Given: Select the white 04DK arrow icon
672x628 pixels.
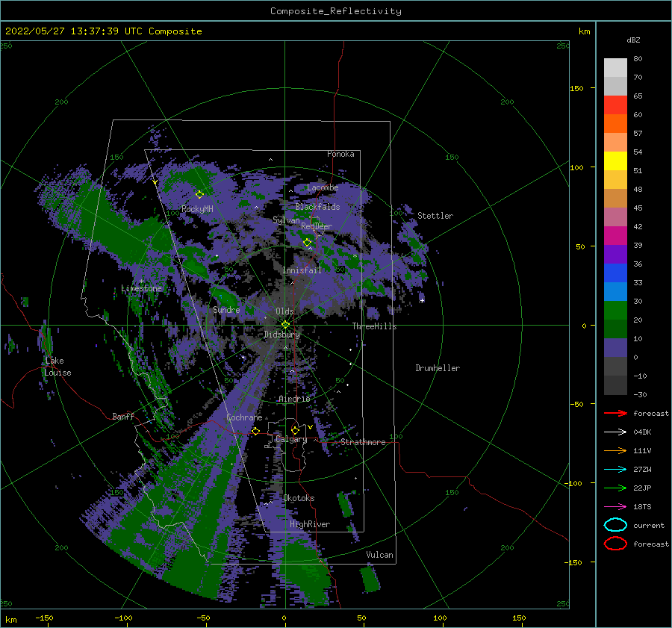Looking at the screenshot, I should tap(615, 432).
